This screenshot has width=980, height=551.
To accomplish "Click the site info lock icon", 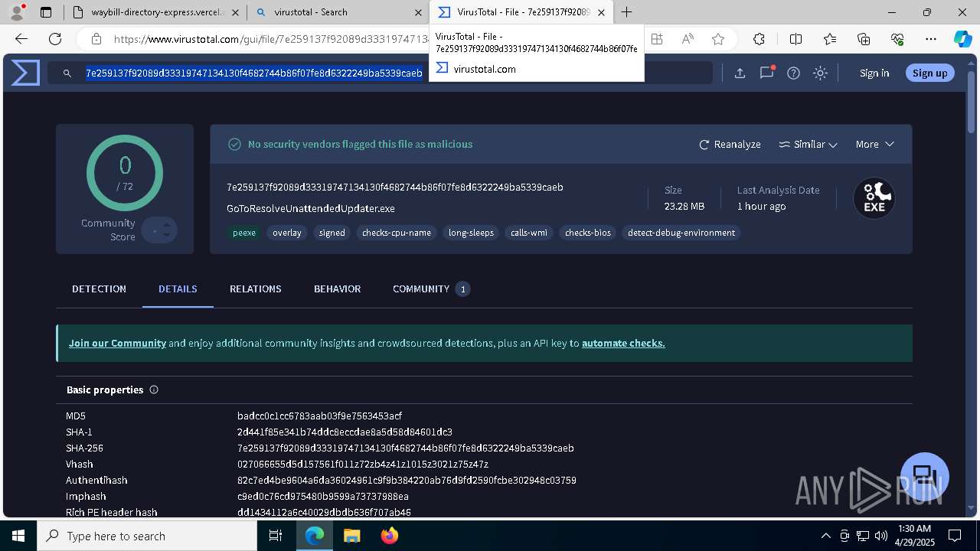I will (96, 39).
